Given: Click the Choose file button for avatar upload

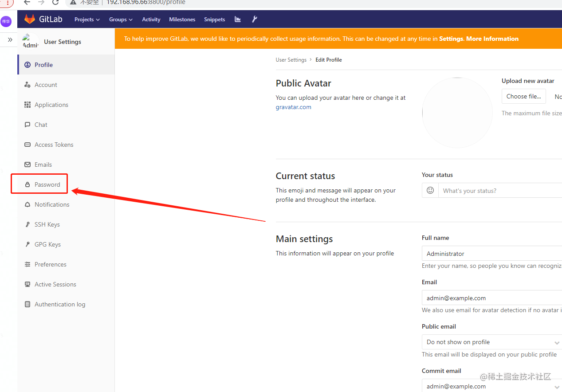Looking at the screenshot, I should 523,96.
